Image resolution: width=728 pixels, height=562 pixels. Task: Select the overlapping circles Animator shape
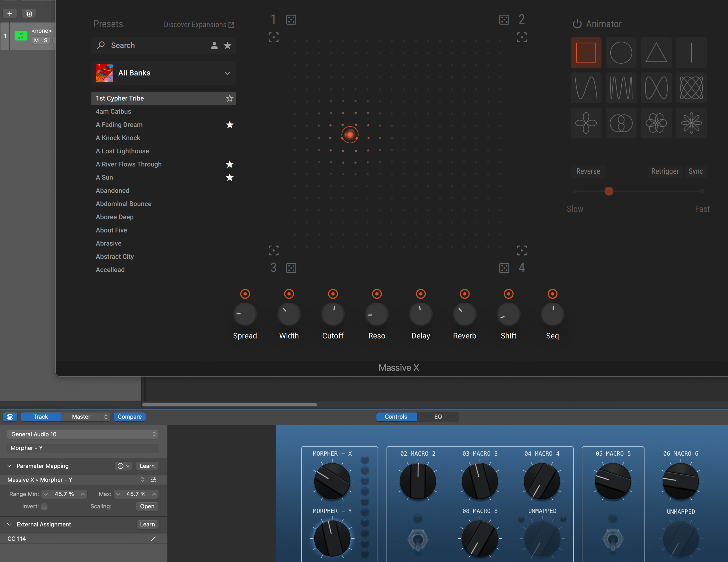[621, 123]
